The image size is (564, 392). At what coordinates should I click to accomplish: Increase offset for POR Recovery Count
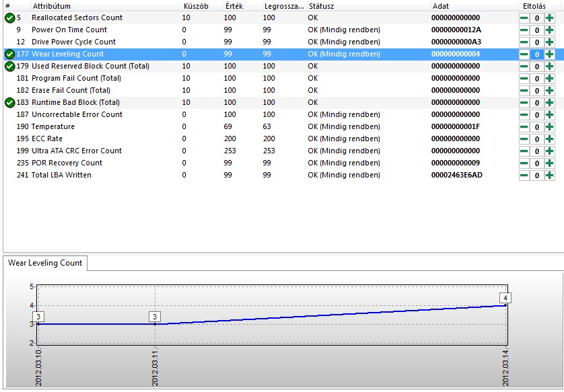pos(549,163)
